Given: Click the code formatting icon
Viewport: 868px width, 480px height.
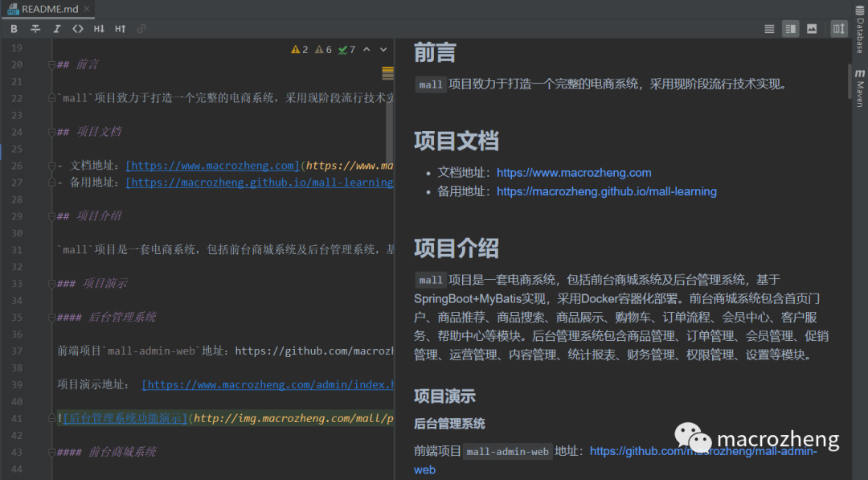Looking at the screenshot, I should [77, 28].
